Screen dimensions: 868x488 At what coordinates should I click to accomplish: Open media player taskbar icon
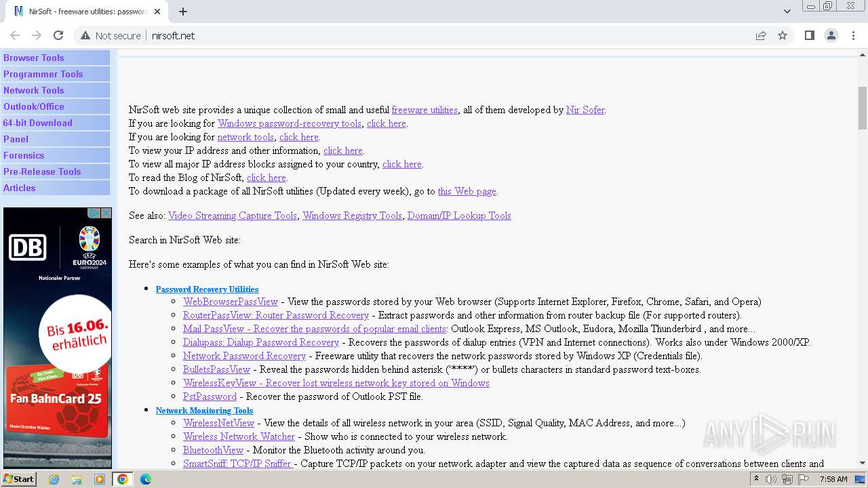coord(100,479)
